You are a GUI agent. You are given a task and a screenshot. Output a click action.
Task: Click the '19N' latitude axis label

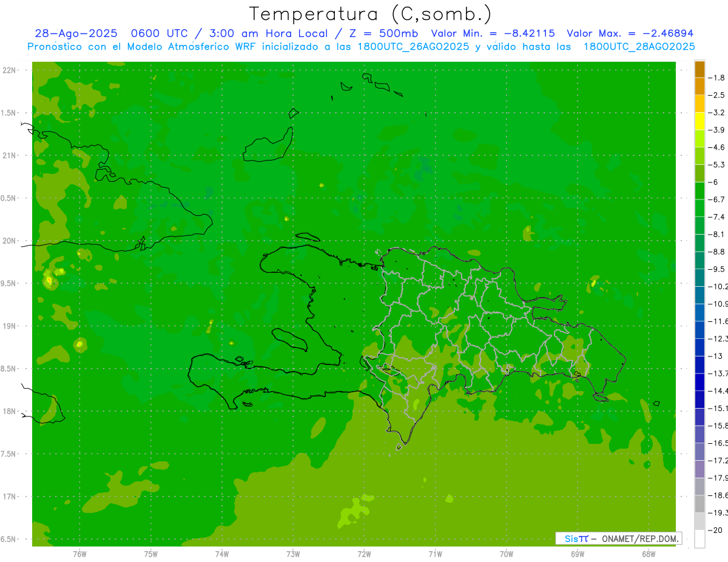pyautogui.click(x=10, y=326)
